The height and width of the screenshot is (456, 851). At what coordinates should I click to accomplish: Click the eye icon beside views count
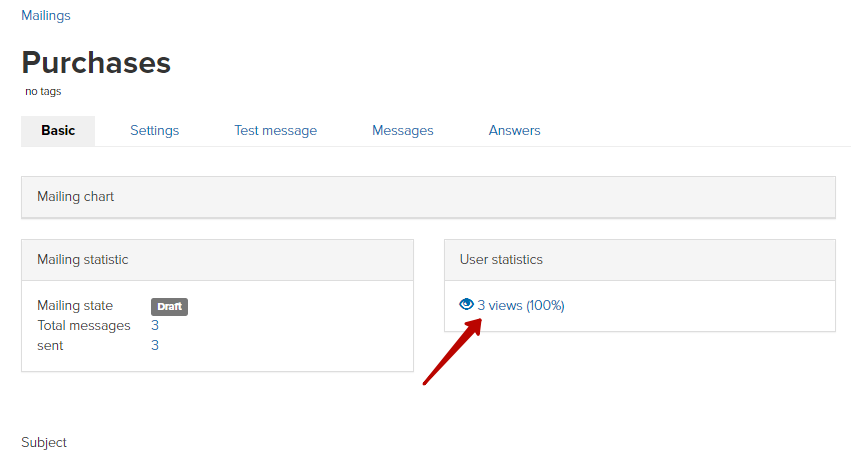(466, 305)
